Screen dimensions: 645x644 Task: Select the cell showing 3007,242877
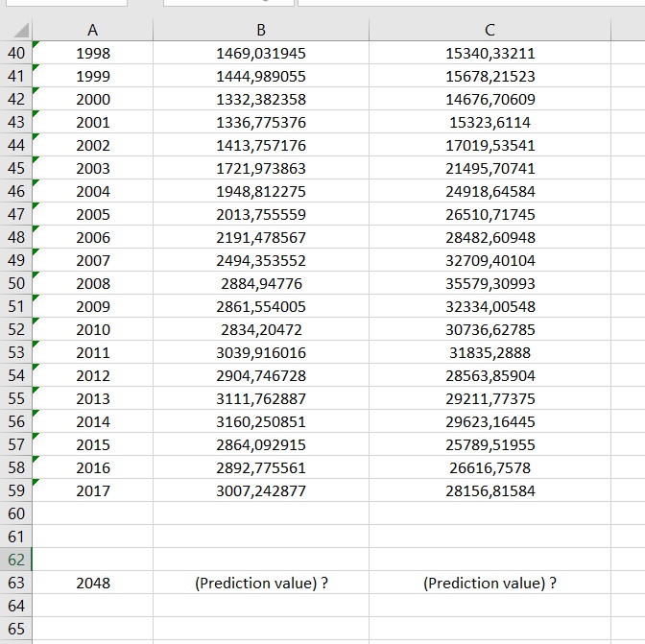(261, 490)
